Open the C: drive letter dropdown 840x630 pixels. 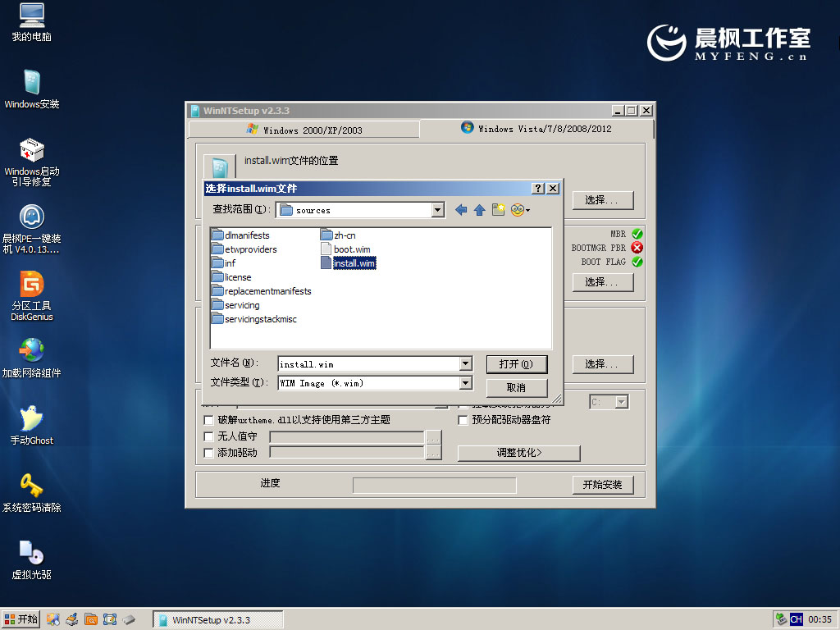pyautogui.click(x=622, y=402)
